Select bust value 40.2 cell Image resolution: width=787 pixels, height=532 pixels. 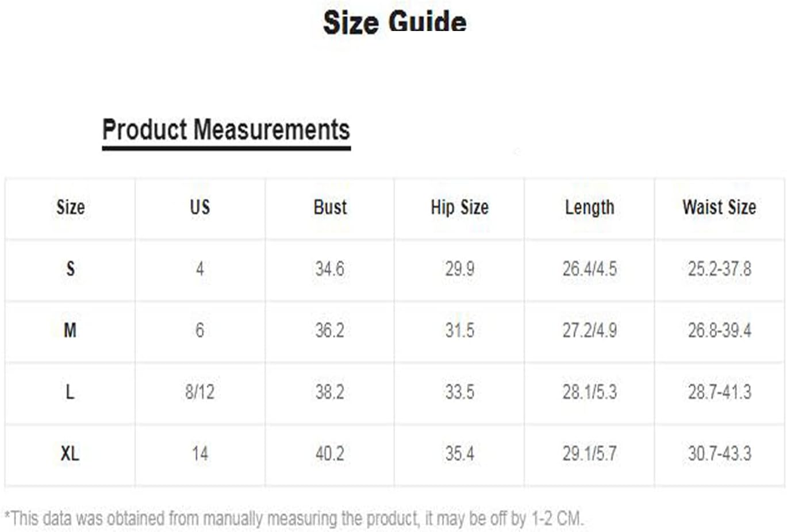click(x=330, y=453)
